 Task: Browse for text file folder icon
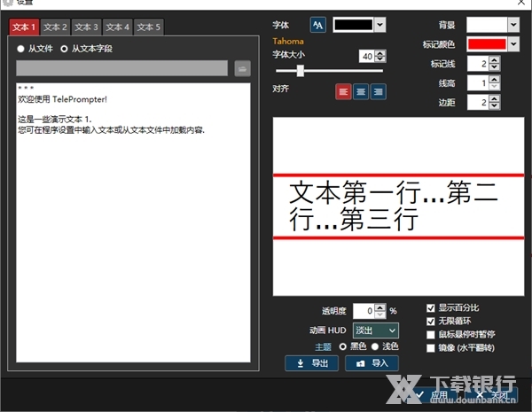click(x=242, y=69)
